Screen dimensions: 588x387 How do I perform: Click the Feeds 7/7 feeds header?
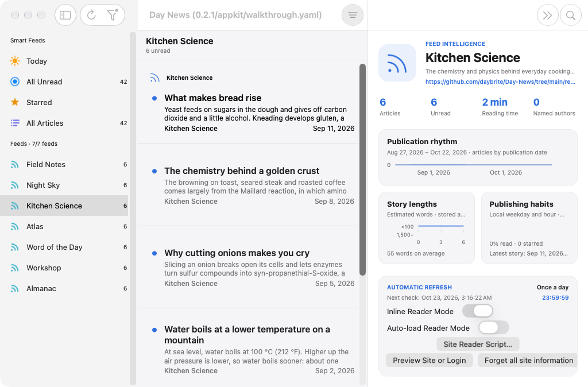(34, 144)
